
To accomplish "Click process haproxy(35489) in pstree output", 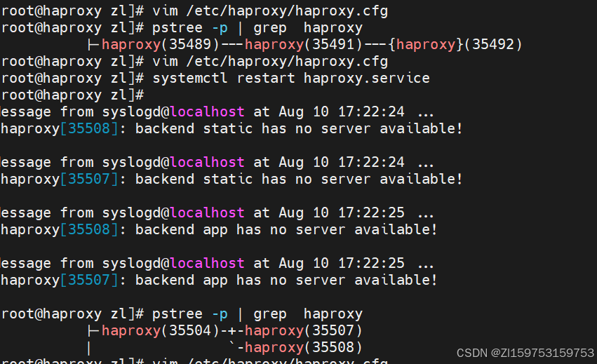I will point(161,45).
